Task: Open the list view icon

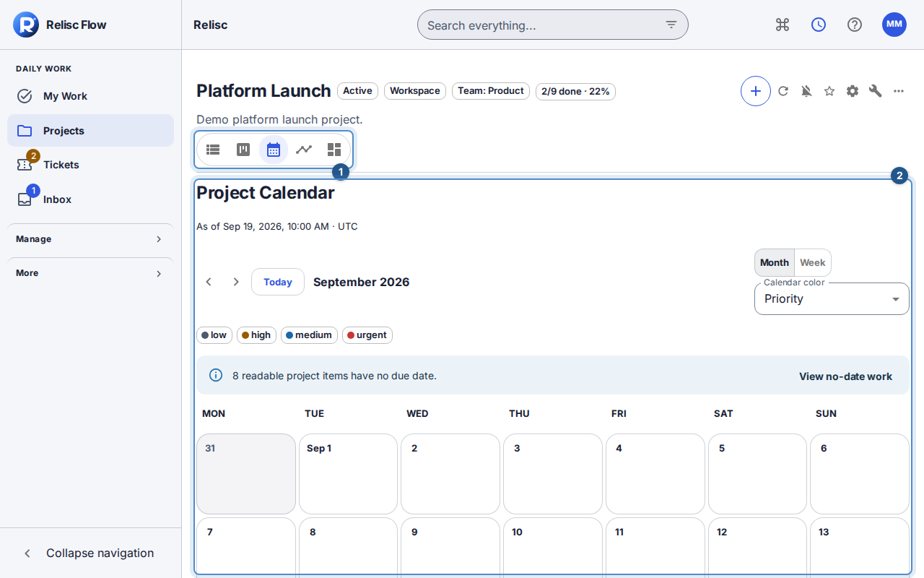Action: tap(213, 150)
